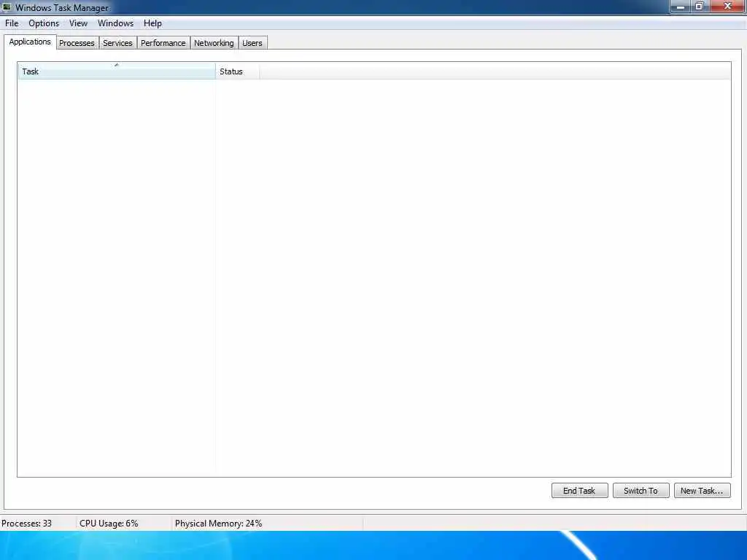The width and height of the screenshot is (747, 560).
Task: Open the Windows menu
Action: coord(115,23)
